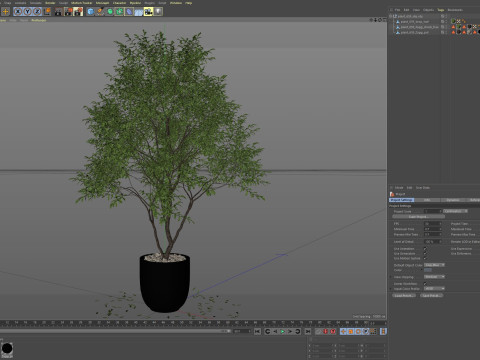Switch to Info tab

427,200
